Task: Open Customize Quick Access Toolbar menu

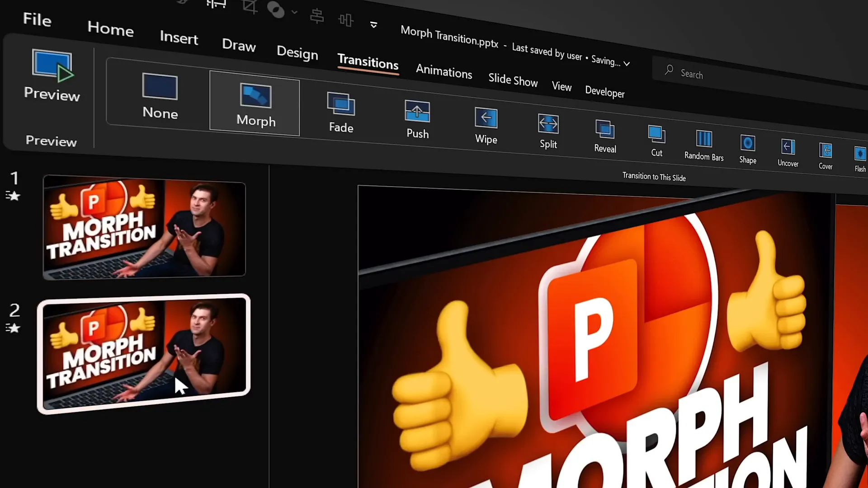Action: 373,25
